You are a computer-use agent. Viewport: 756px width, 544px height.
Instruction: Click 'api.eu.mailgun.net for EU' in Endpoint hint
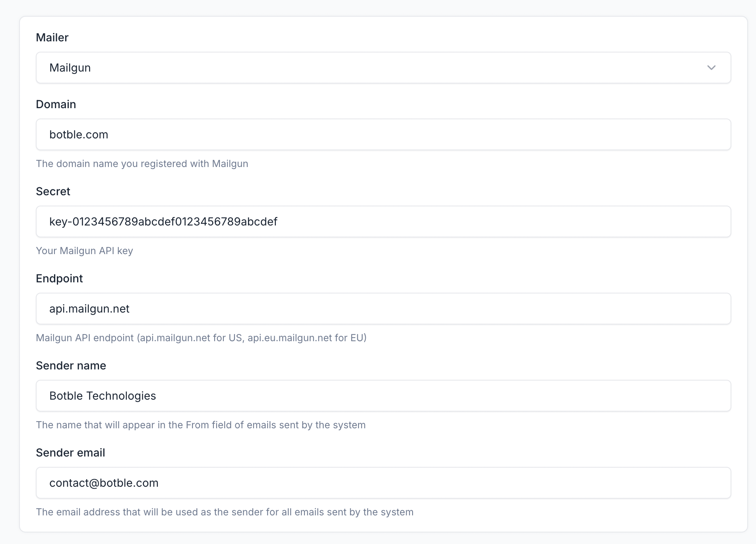[x=306, y=338]
